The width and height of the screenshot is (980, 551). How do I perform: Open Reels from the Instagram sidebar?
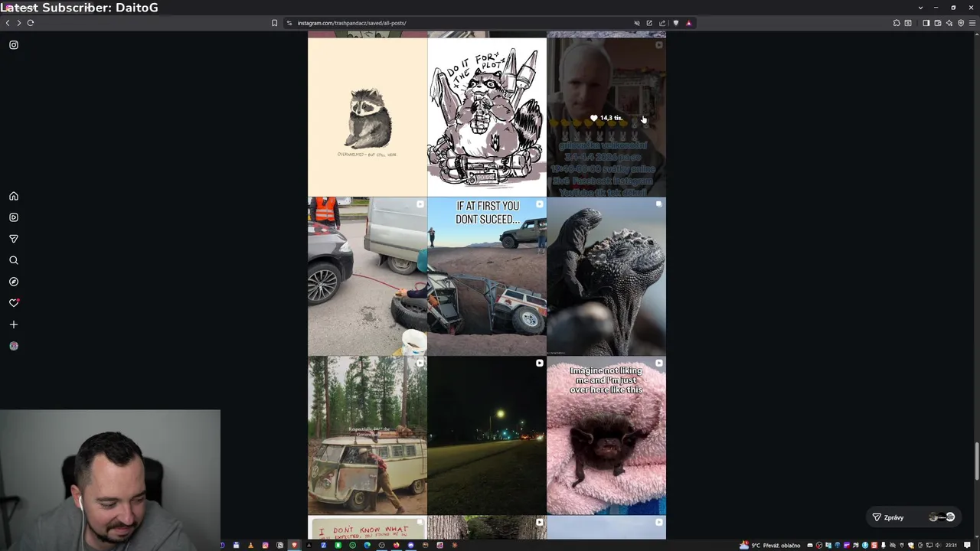tap(14, 217)
